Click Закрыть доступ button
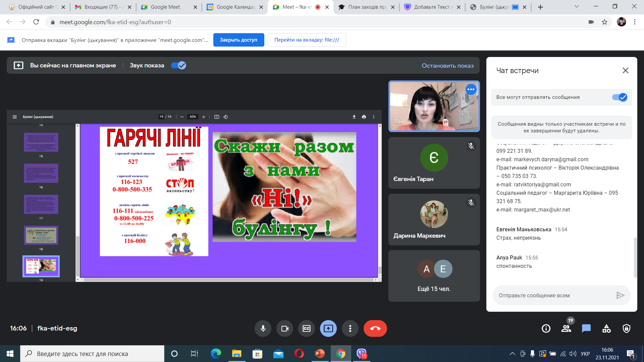Screen dimensions: 644x362 pos(238,40)
